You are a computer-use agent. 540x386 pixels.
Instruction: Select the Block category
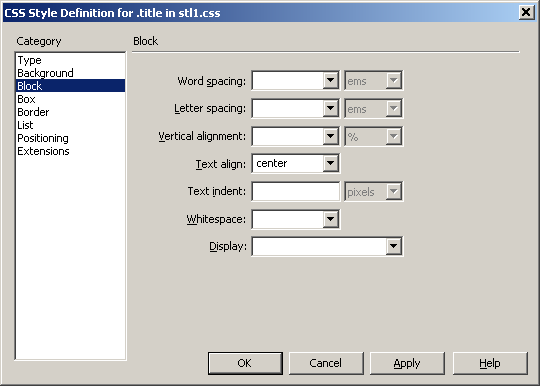pyautogui.click(x=70, y=86)
